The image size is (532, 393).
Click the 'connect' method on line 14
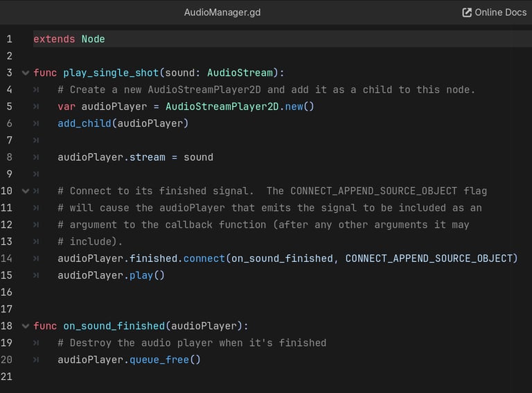[x=204, y=259]
